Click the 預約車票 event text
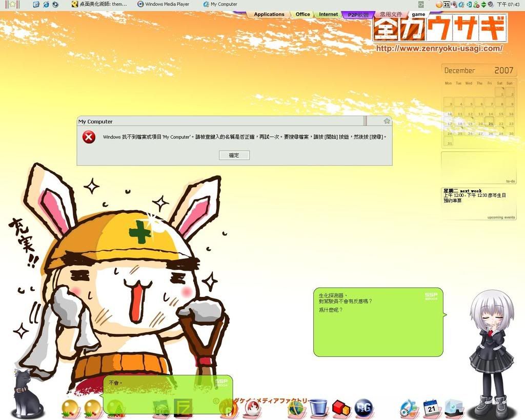The width and height of the screenshot is (525, 420). pyautogui.click(x=453, y=201)
